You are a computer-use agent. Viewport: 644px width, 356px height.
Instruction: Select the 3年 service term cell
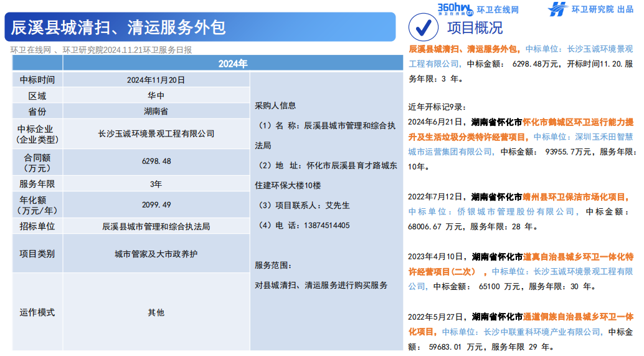[x=156, y=184]
